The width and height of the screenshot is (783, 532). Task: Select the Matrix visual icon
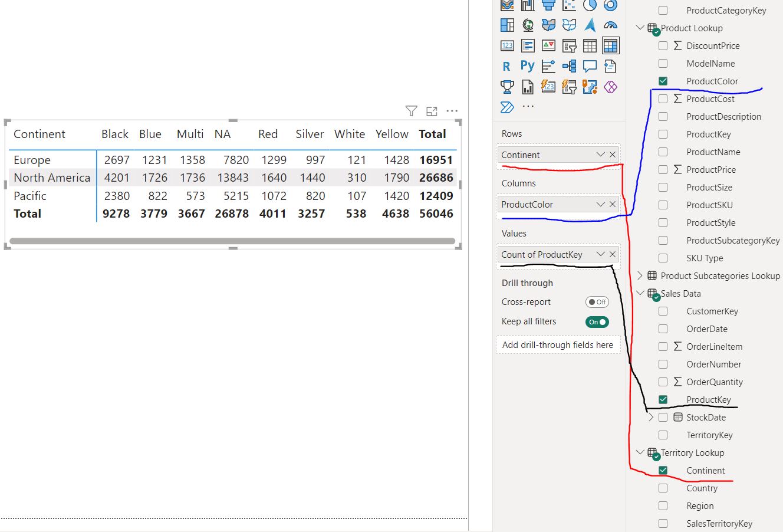610,45
